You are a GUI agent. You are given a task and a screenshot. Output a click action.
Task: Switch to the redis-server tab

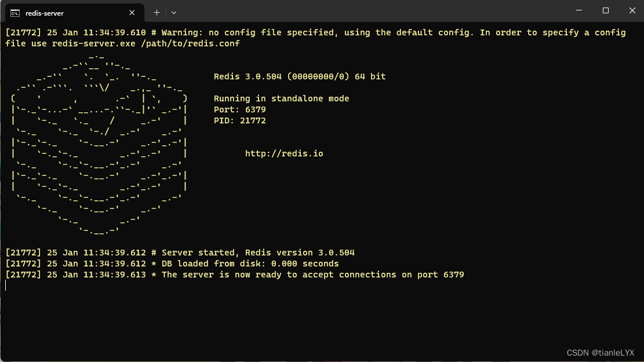coord(70,12)
